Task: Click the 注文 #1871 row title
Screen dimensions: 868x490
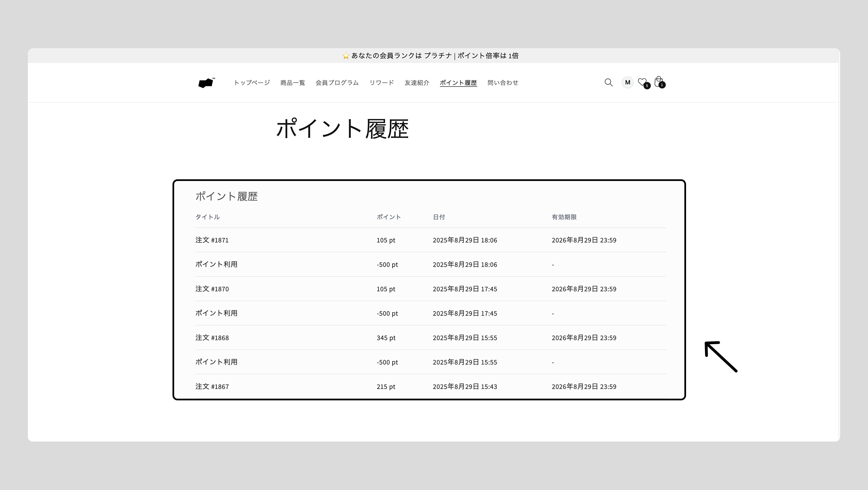Action: coord(212,240)
